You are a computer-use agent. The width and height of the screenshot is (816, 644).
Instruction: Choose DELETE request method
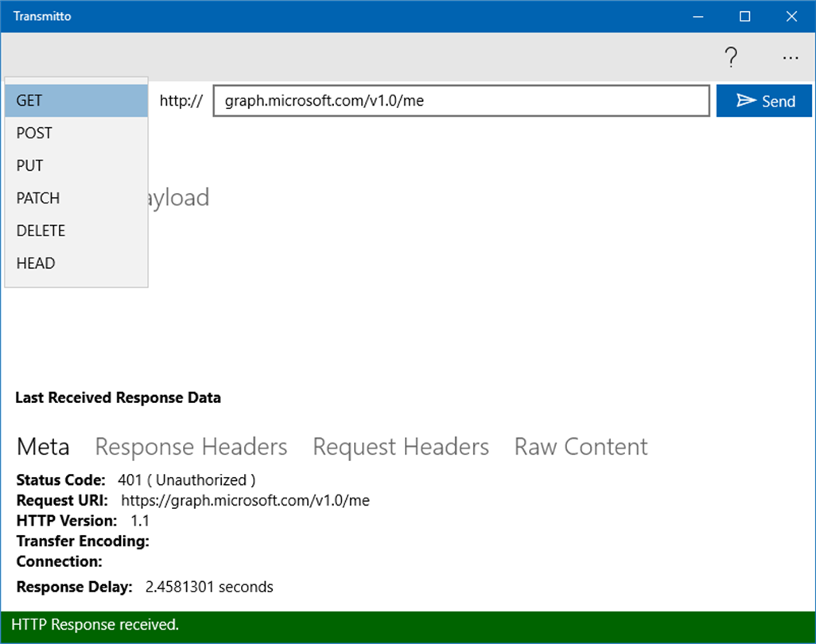pyautogui.click(x=76, y=231)
